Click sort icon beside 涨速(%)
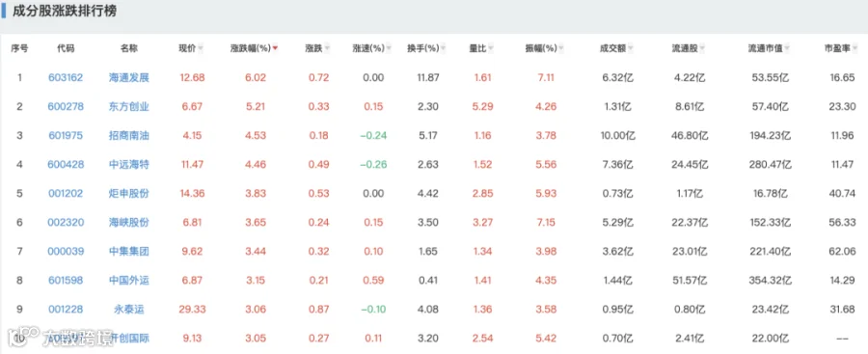 click(390, 49)
